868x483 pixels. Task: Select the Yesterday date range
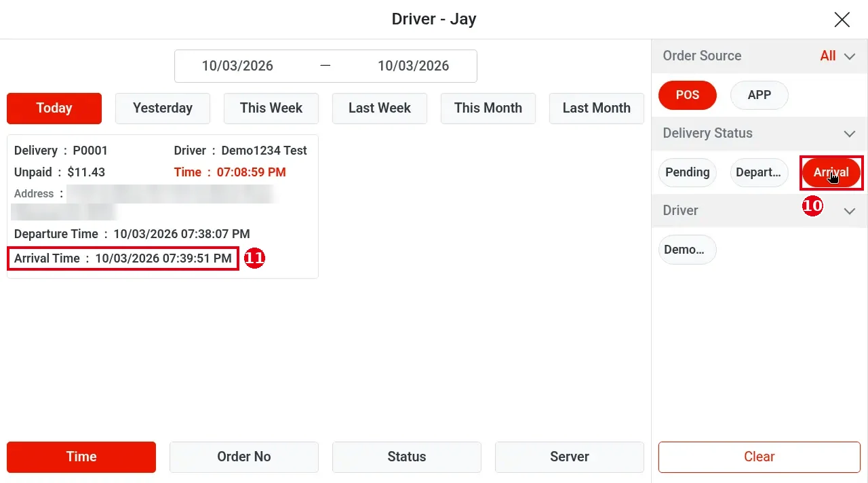coord(163,108)
